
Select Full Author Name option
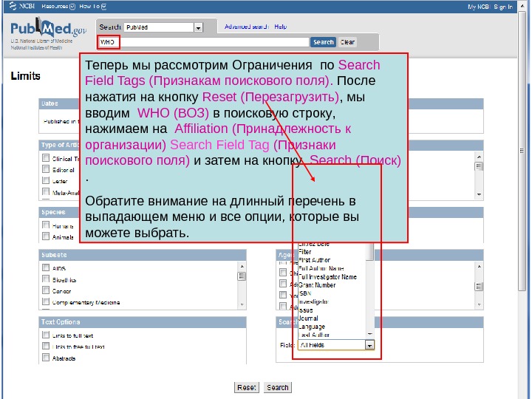(321, 268)
